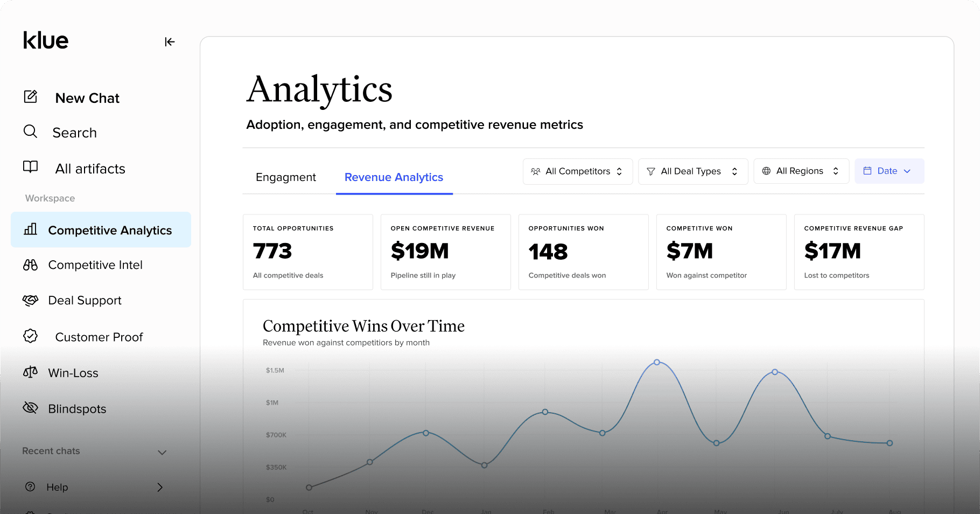Viewport: 980px width, 514px height.
Task: Open the All Regions dropdown
Action: [801, 171]
